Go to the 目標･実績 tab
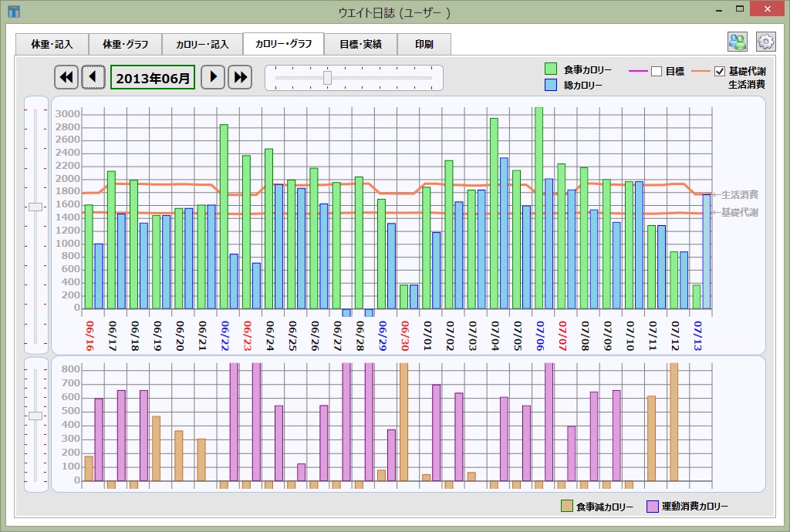The width and height of the screenshot is (790, 532). click(x=361, y=44)
